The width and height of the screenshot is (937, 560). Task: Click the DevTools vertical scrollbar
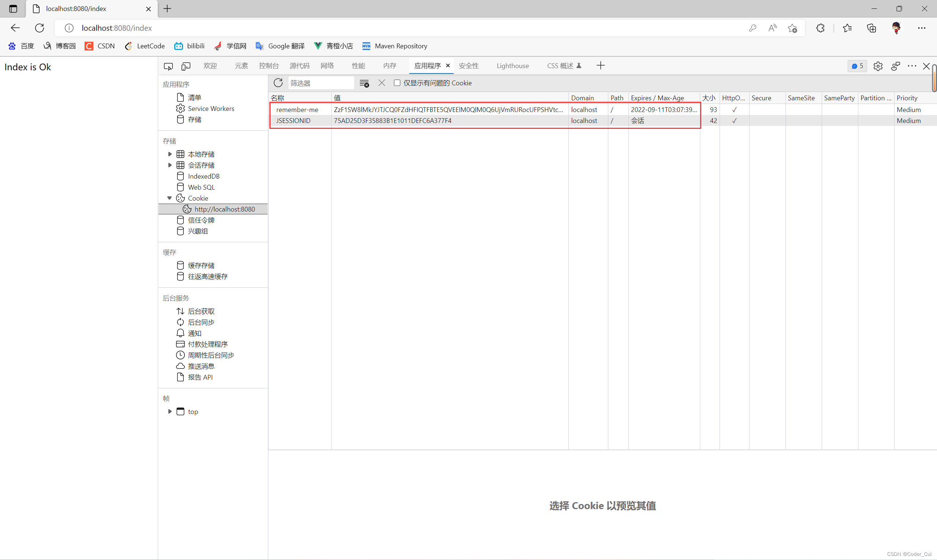coord(934,78)
